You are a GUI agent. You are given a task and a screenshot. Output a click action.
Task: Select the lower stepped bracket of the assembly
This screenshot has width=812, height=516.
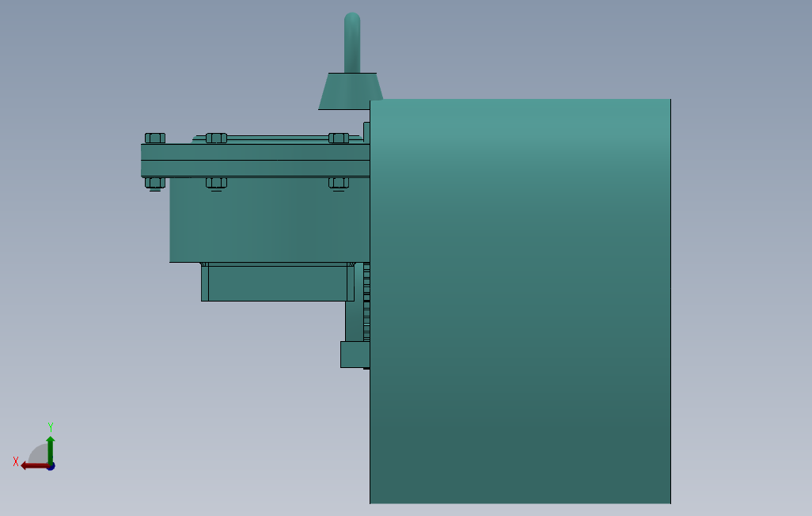273,281
